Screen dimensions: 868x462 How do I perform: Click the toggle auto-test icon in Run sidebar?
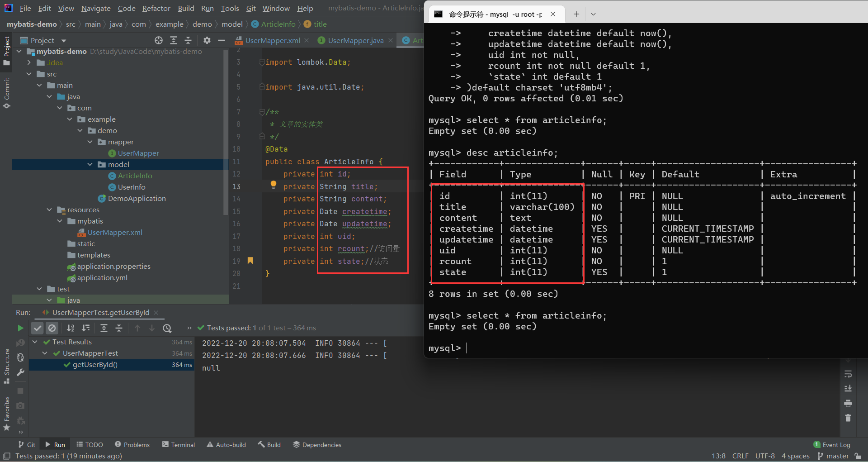[20, 357]
